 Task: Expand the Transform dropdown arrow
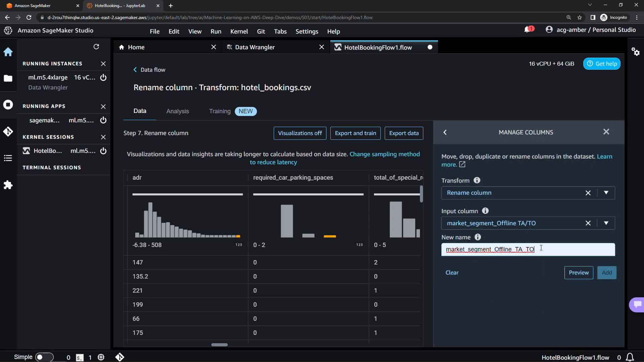606,193
